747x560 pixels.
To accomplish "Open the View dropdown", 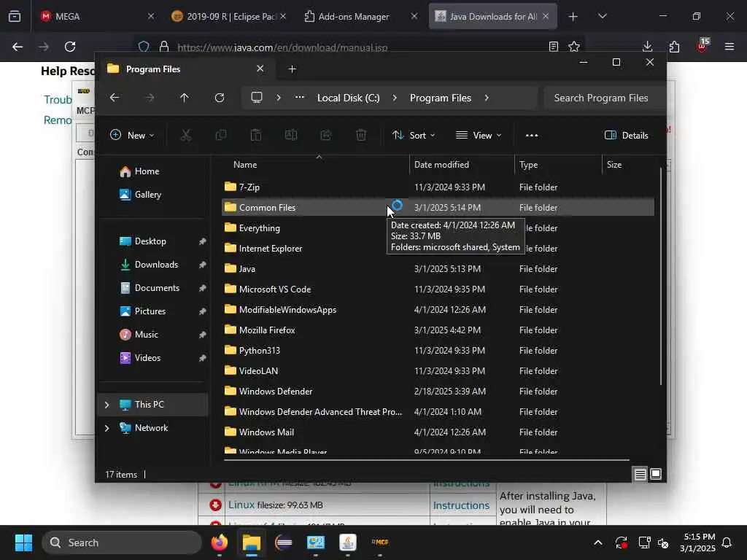I will 479,135.
